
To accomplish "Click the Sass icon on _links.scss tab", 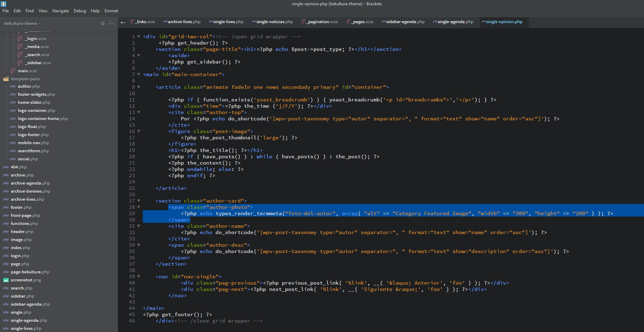I will [x=132, y=22].
